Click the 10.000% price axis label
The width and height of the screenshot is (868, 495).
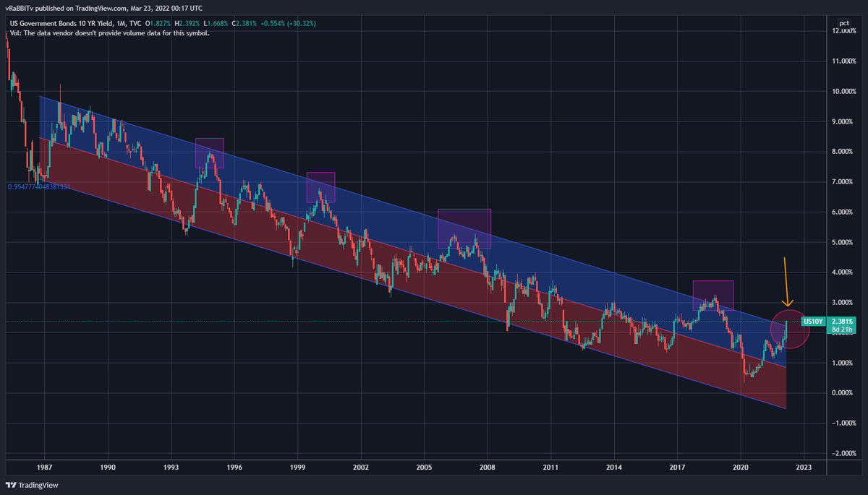point(843,91)
